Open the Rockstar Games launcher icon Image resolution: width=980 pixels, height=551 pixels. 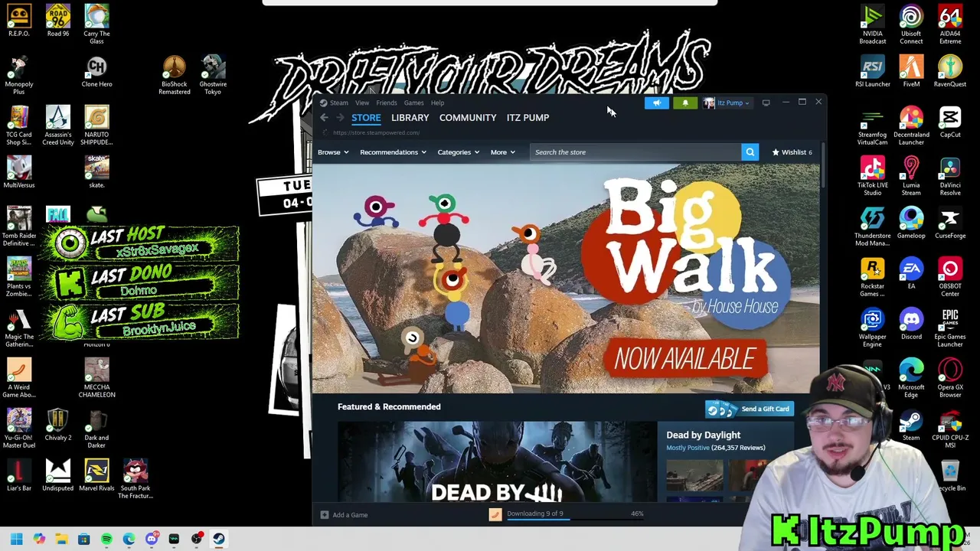click(872, 277)
